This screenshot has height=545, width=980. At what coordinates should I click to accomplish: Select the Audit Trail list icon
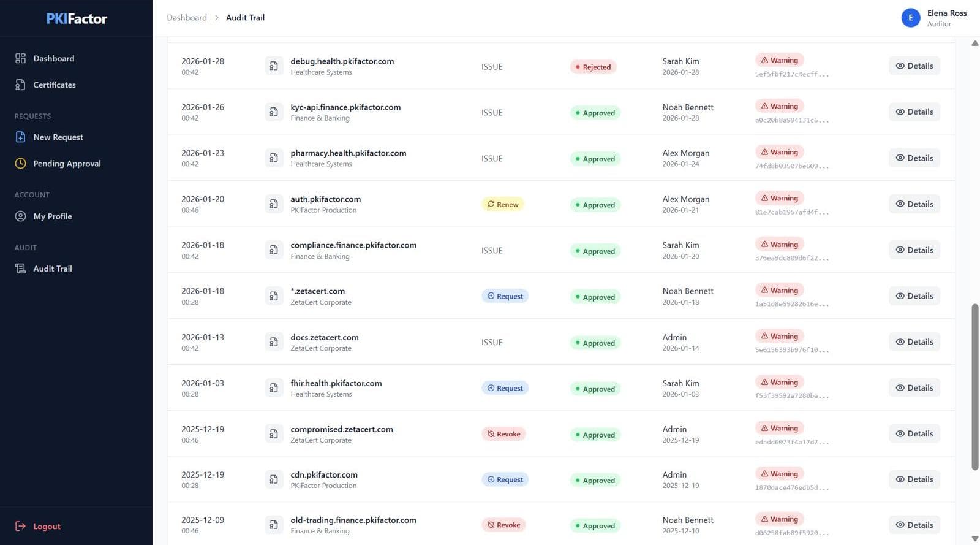coord(20,268)
